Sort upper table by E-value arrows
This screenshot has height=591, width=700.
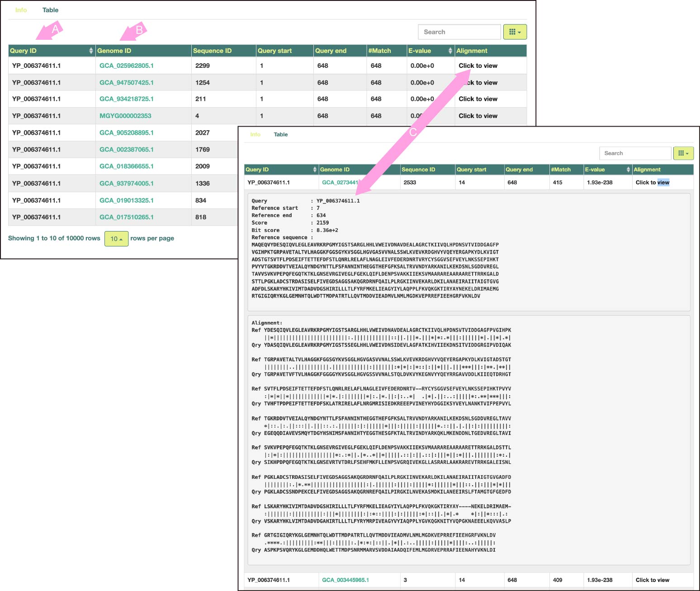point(450,51)
